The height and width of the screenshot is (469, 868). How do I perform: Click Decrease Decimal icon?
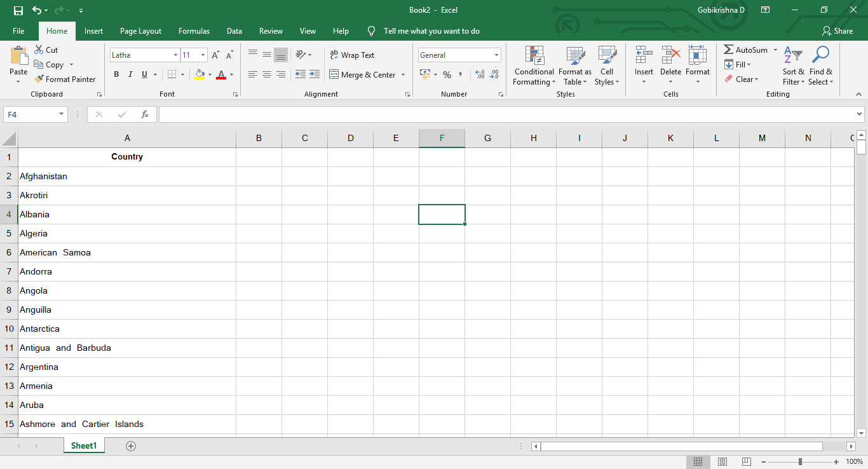(494, 74)
